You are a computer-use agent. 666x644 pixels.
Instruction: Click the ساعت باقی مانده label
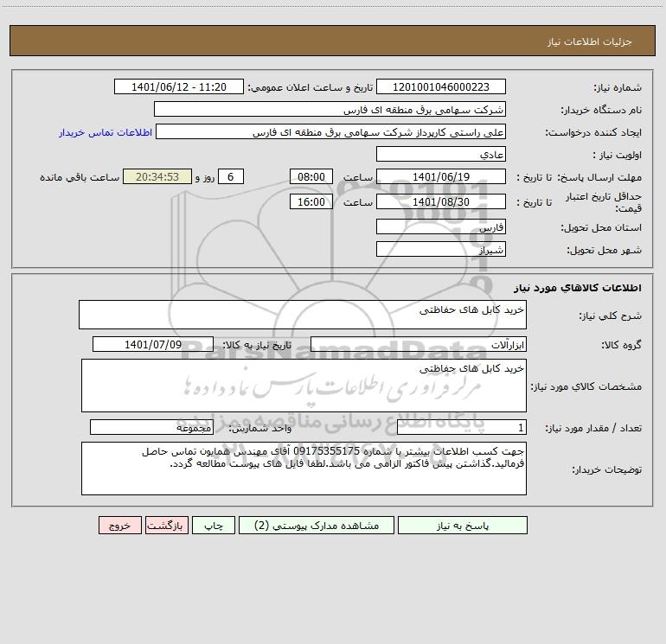[x=80, y=177]
